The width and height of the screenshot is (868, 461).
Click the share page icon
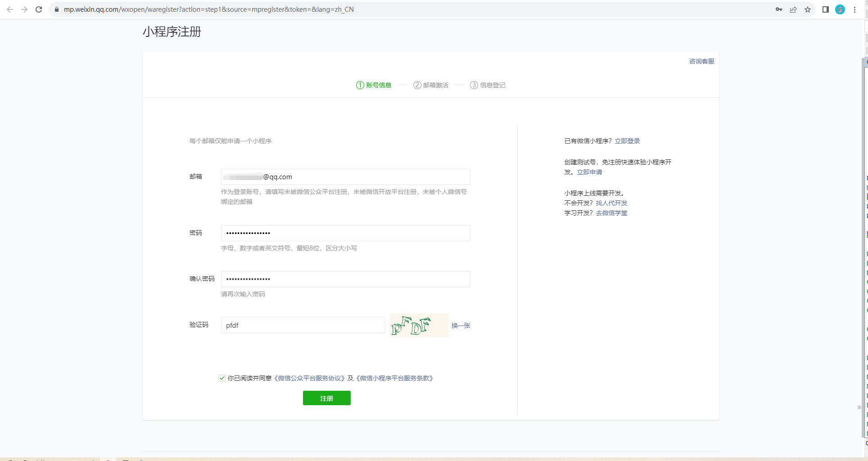(793, 9)
